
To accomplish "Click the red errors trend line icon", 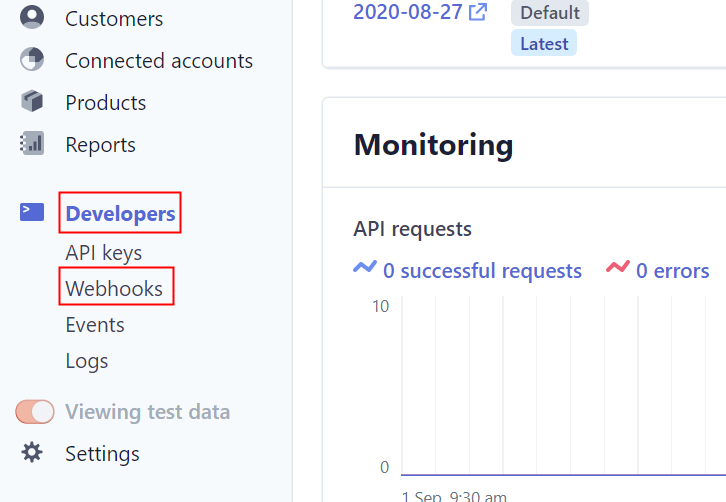I will [618, 269].
